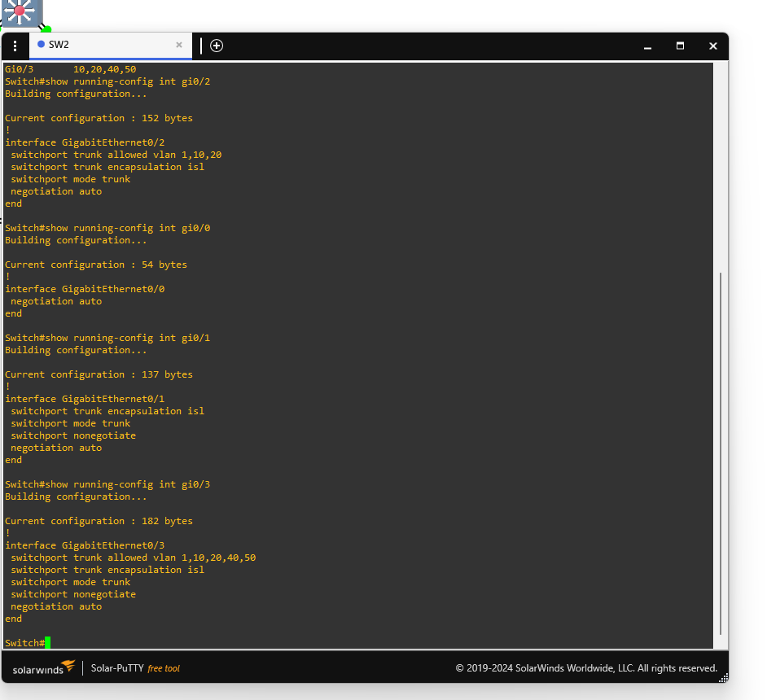Click the top line 'Gi0/3 10,20,40,50'
The height and width of the screenshot is (700, 767).
(71, 69)
